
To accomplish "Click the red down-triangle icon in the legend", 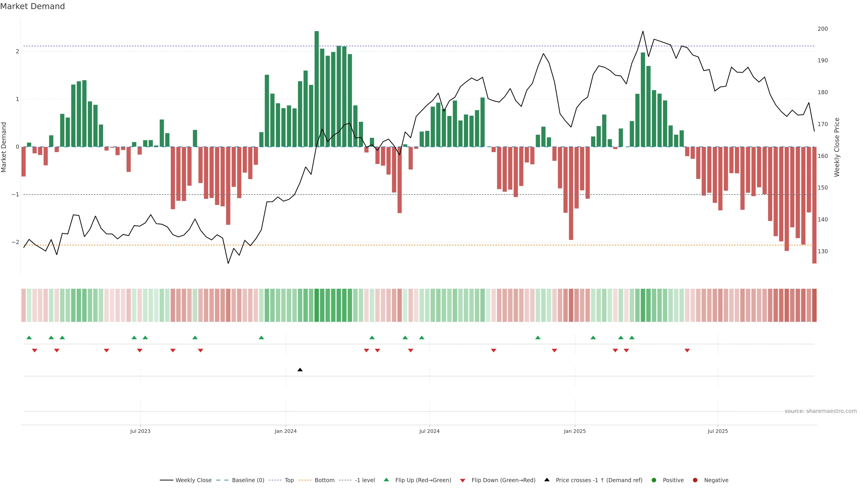I will [463, 480].
